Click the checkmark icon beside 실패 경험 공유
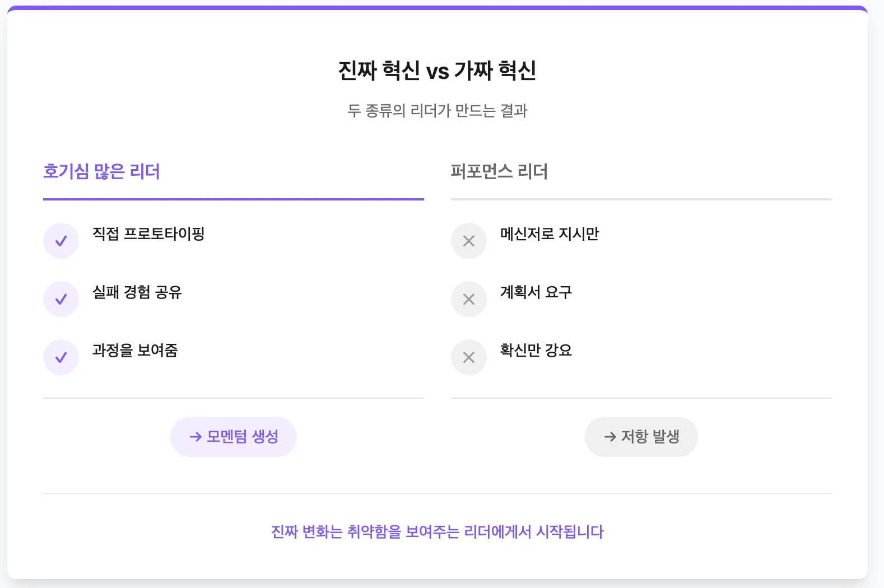Viewport: 884px width, 588px height. pos(61,299)
